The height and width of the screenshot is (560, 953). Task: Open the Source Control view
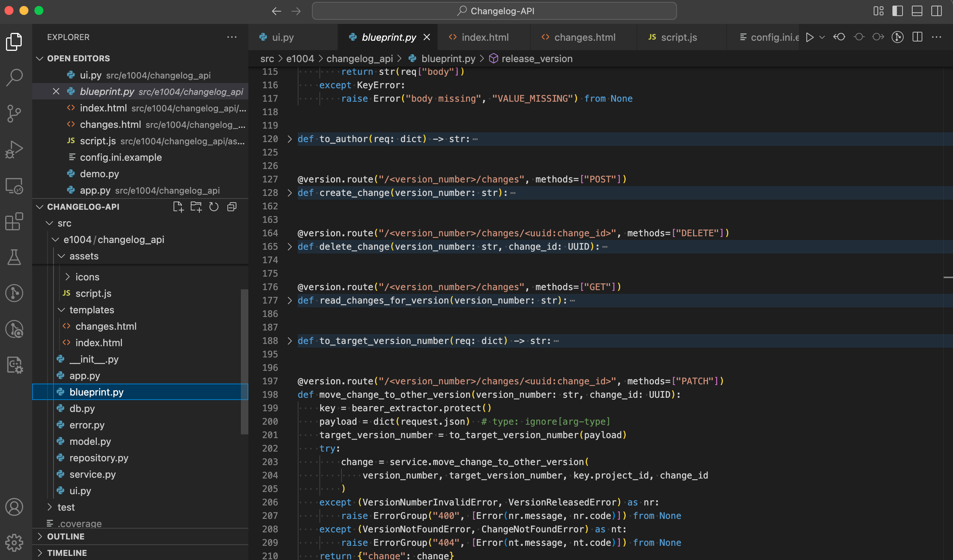14,113
